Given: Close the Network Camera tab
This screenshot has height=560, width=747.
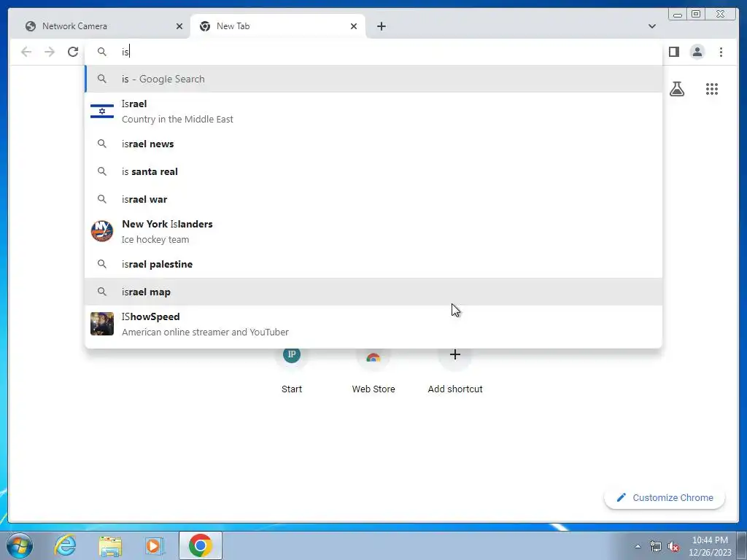Looking at the screenshot, I should 179,26.
